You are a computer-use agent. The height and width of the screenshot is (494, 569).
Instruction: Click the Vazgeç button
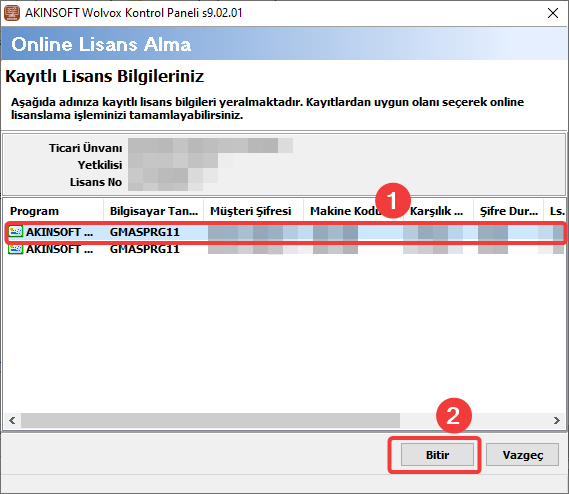point(522,454)
